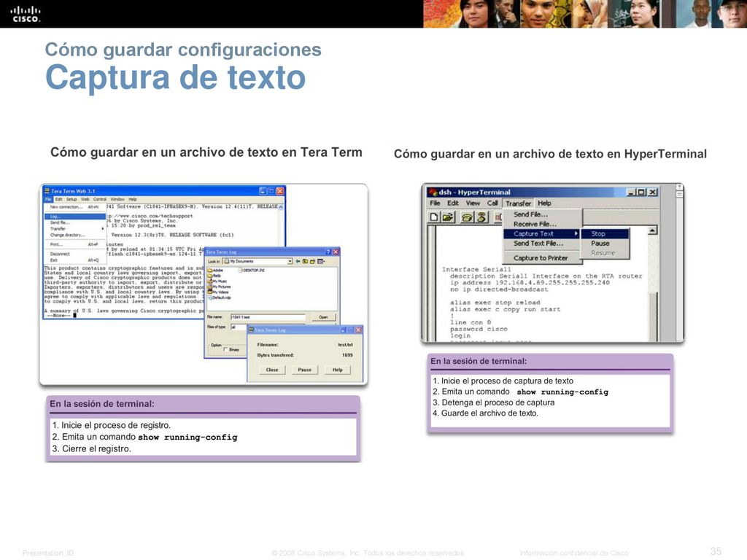
Task: Open the Setup menu in Tera Term
Action: click(71, 200)
